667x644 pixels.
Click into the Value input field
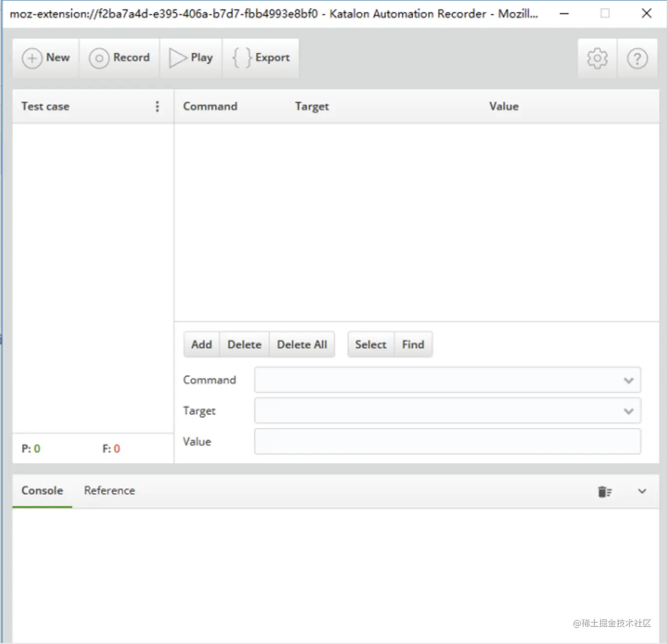(447, 441)
